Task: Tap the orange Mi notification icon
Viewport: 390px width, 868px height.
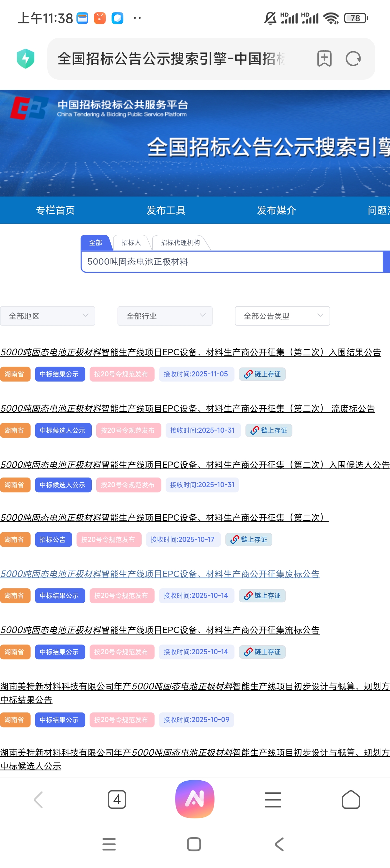Action: point(100,18)
